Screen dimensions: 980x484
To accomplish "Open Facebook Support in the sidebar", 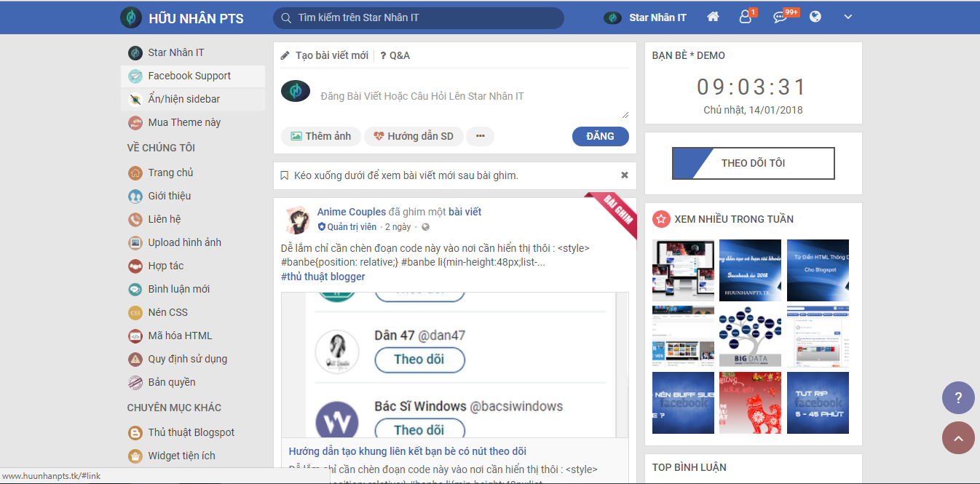I will 193,76.
